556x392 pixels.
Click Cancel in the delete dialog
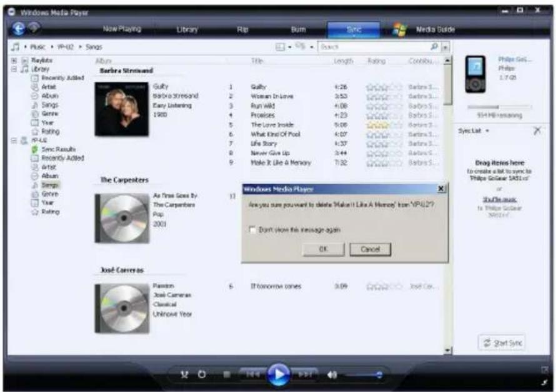pyautogui.click(x=370, y=249)
